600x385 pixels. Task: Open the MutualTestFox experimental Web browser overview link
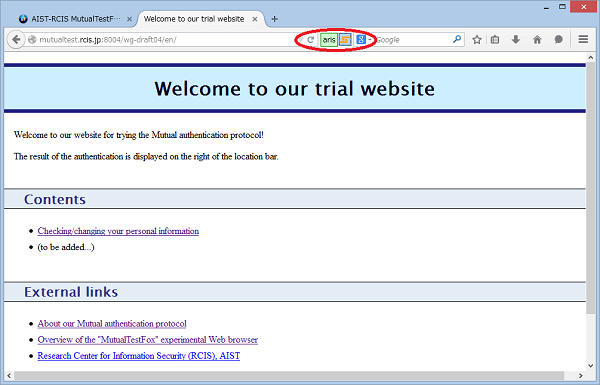pos(148,340)
